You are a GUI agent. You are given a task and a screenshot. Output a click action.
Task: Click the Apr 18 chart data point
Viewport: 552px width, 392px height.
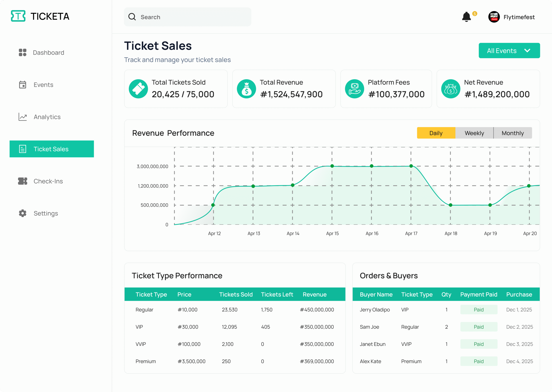(x=450, y=205)
